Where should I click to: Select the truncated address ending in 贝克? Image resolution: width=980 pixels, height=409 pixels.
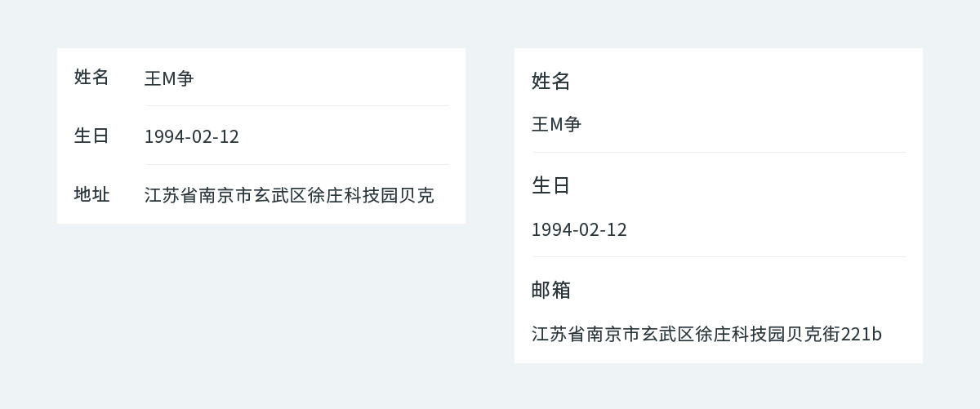click(289, 195)
